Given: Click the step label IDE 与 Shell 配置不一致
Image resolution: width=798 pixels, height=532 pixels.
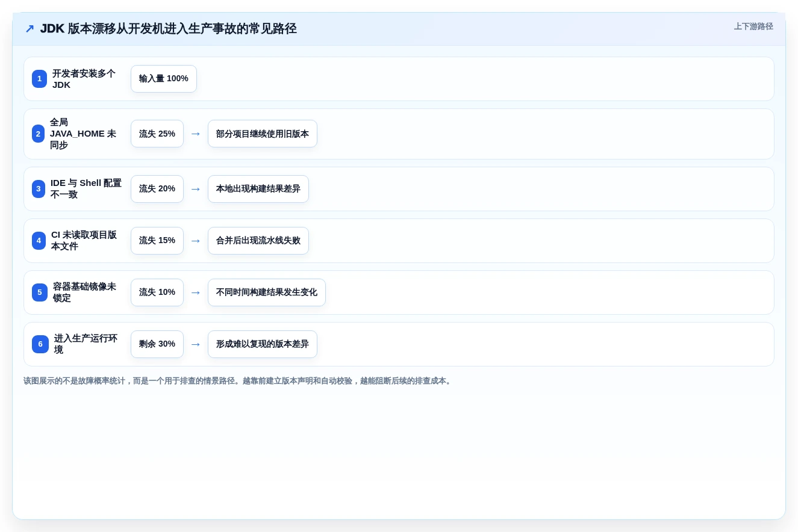Looking at the screenshot, I should [x=86, y=189].
